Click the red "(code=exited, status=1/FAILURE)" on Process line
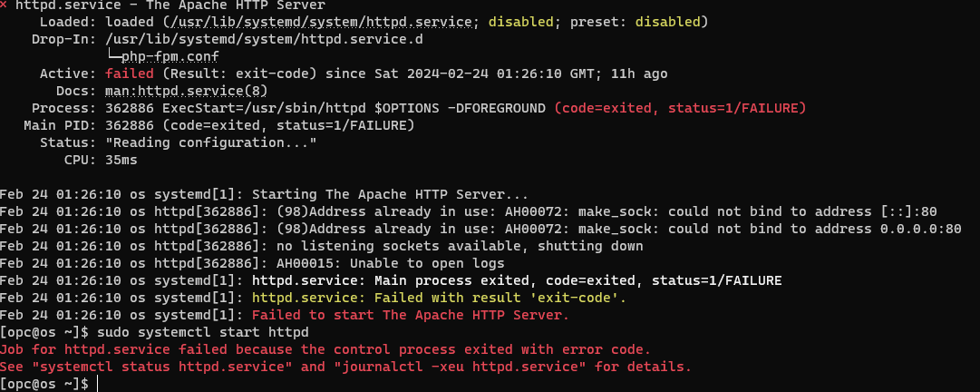Screen dimensions: 980x392 [x=680, y=108]
